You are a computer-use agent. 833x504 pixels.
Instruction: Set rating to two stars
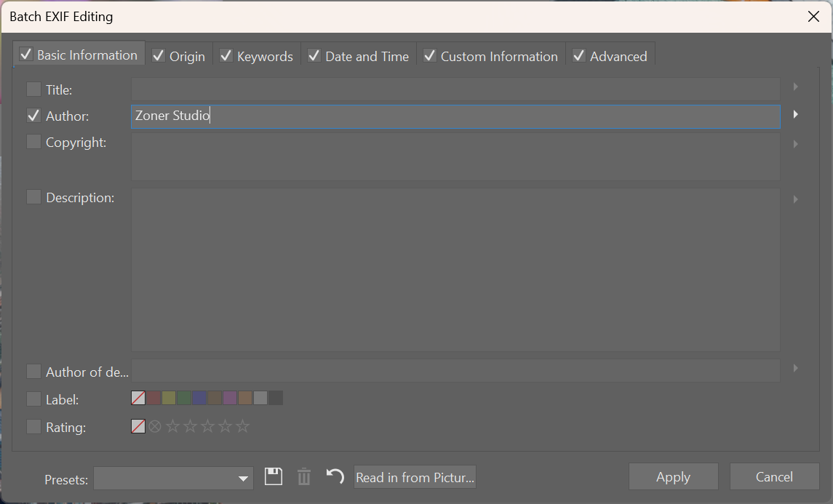coord(190,426)
